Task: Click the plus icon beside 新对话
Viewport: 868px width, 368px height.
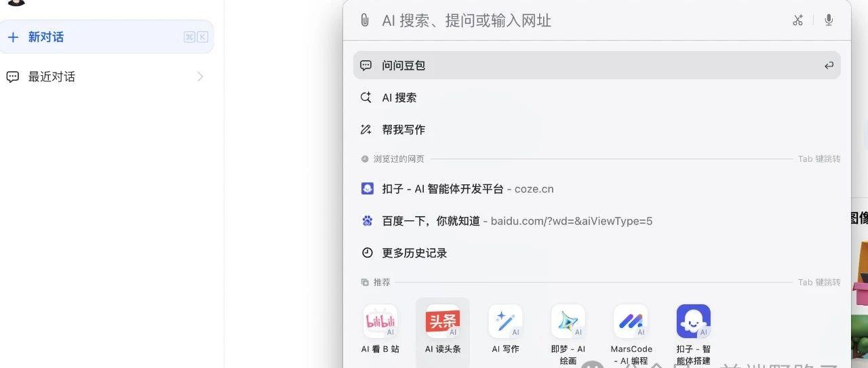Action: (13, 37)
